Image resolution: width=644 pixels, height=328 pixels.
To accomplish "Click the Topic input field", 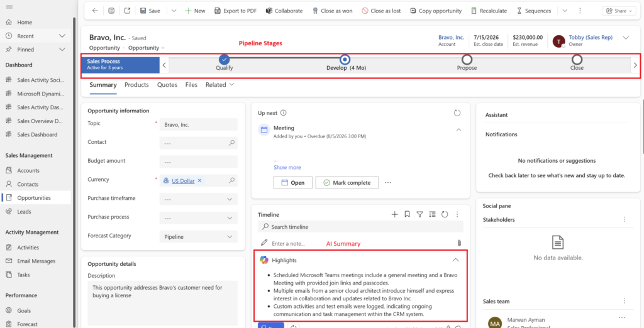I will point(198,124).
